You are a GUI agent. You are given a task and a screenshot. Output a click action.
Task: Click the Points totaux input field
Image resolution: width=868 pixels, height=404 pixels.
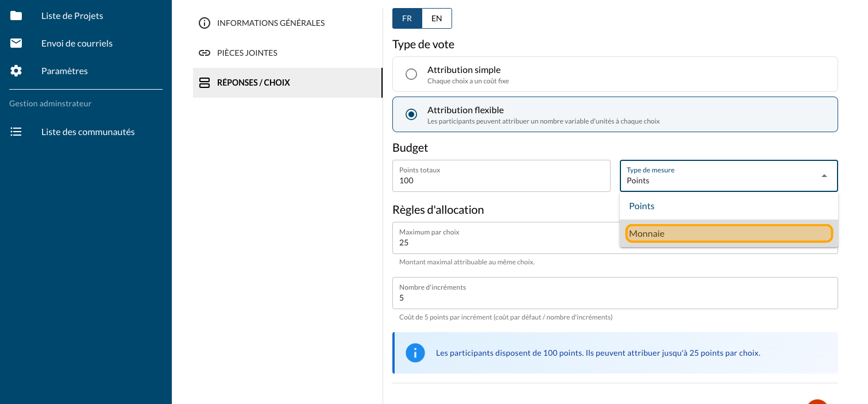tap(501, 180)
